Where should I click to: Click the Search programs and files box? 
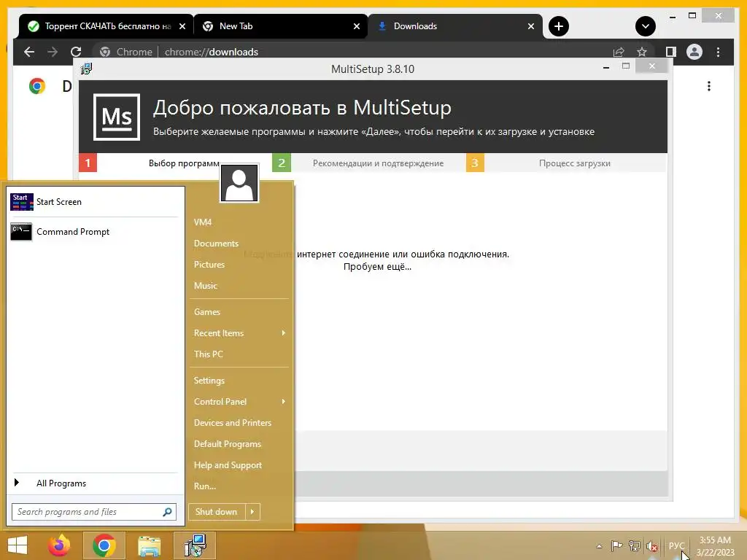click(94, 512)
